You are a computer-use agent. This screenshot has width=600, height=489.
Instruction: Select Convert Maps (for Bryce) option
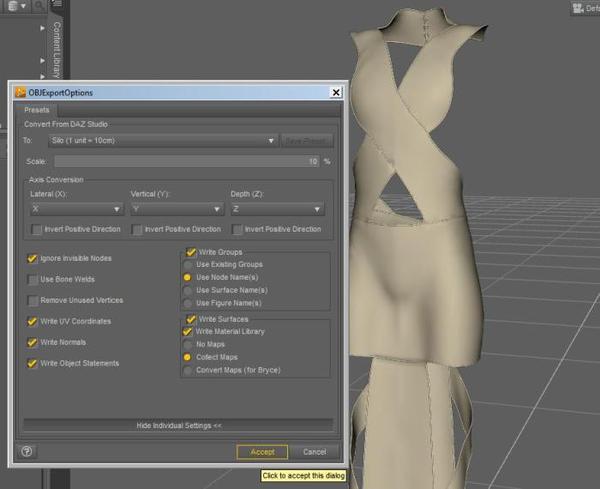[188, 370]
